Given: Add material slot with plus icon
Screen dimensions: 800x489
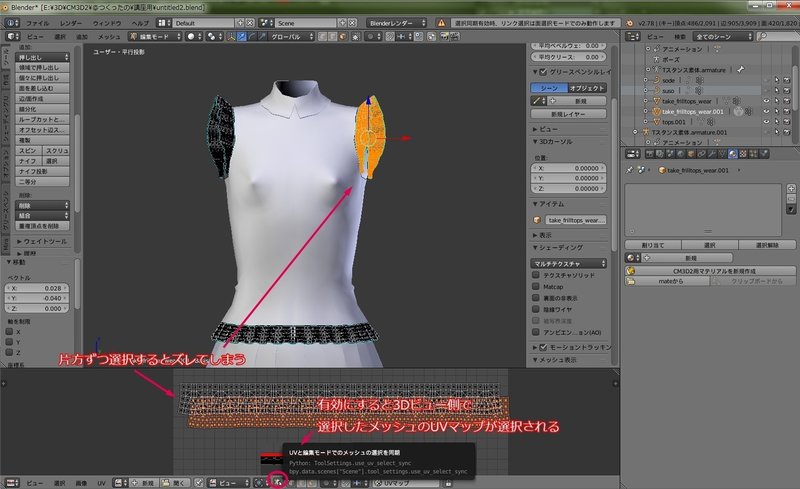Looking at the screenshot, I should tap(791, 188).
